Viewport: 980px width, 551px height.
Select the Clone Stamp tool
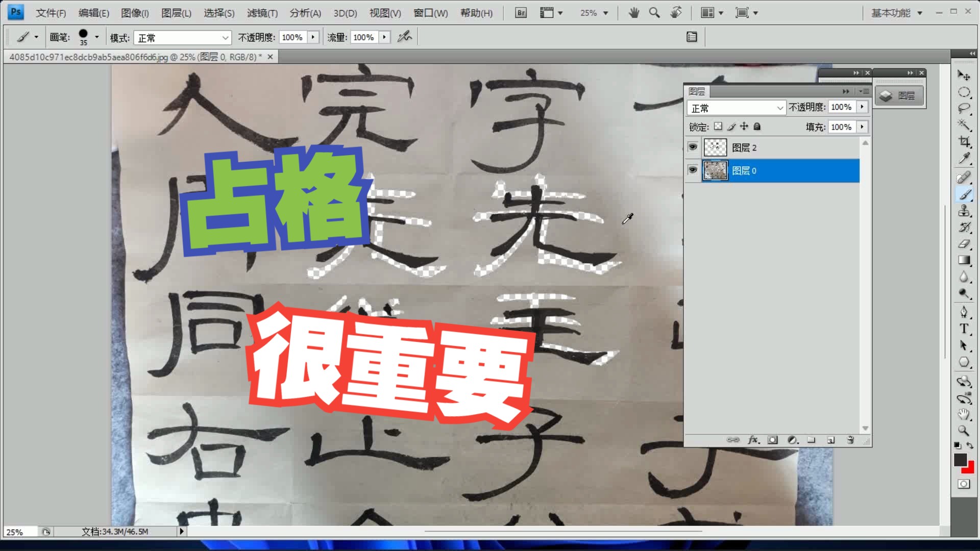coord(964,211)
